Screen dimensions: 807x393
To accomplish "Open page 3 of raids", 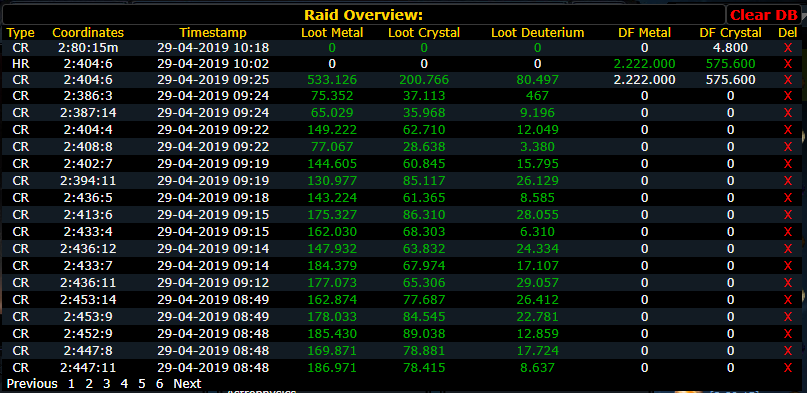I will [x=107, y=384].
